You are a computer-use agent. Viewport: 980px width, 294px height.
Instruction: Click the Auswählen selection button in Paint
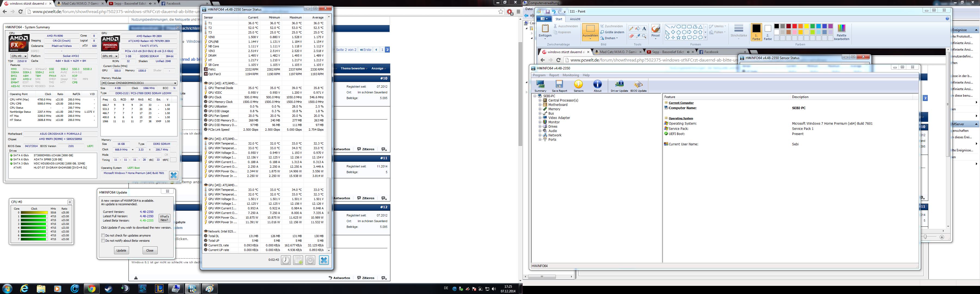(x=590, y=32)
